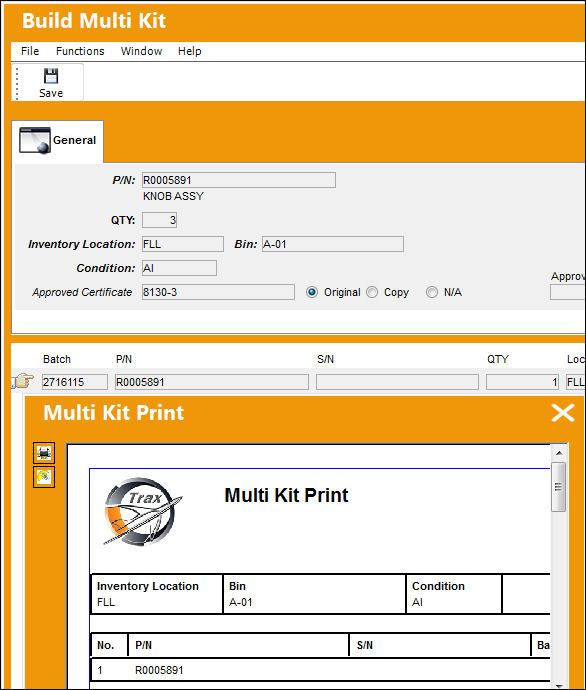Click the Approved Certificate label
586x690 pixels.
82,292
